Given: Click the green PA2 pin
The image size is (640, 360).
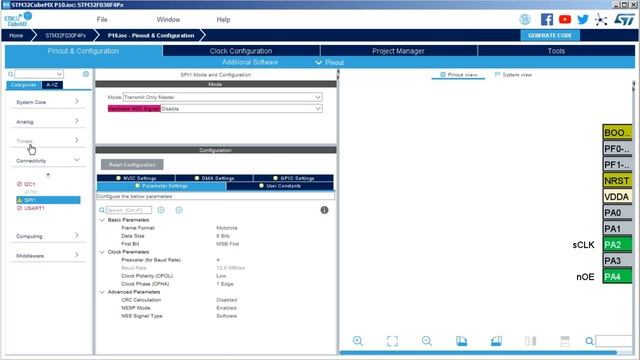Looking at the screenshot, I should (x=617, y=245).
